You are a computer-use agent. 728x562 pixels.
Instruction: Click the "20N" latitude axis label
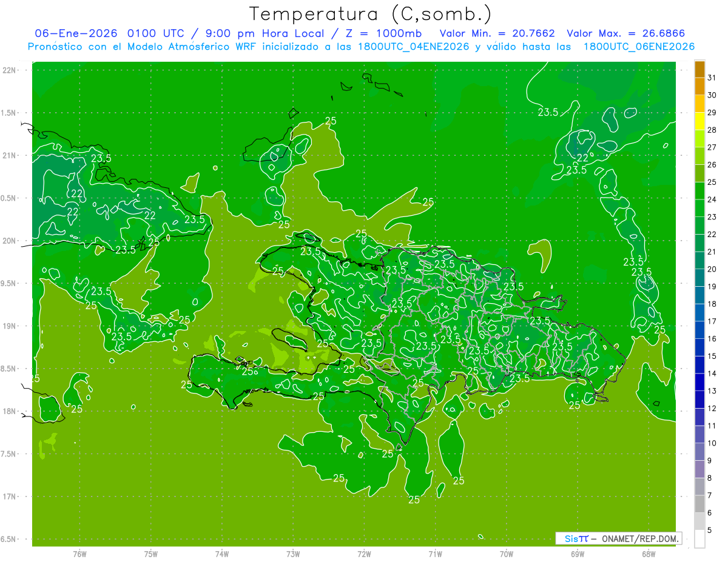coord(9,241)
